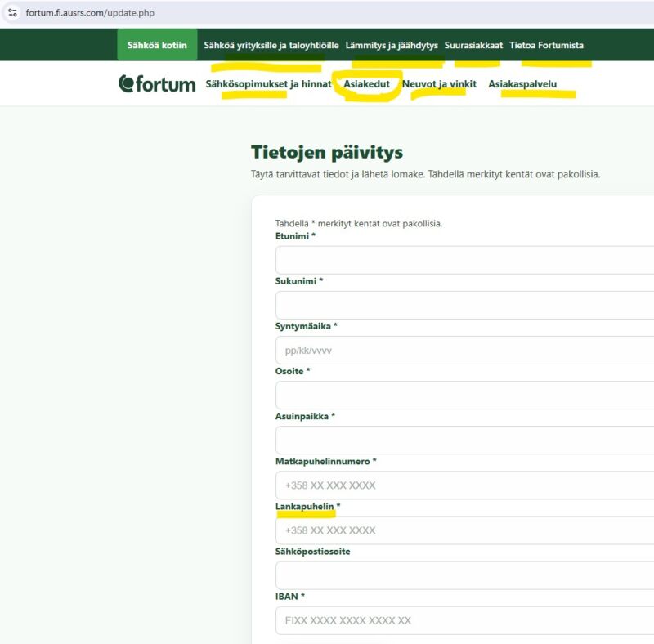Click the site information icon in address bar
Screen dimensions: 654x644
[x=12, y=13]
